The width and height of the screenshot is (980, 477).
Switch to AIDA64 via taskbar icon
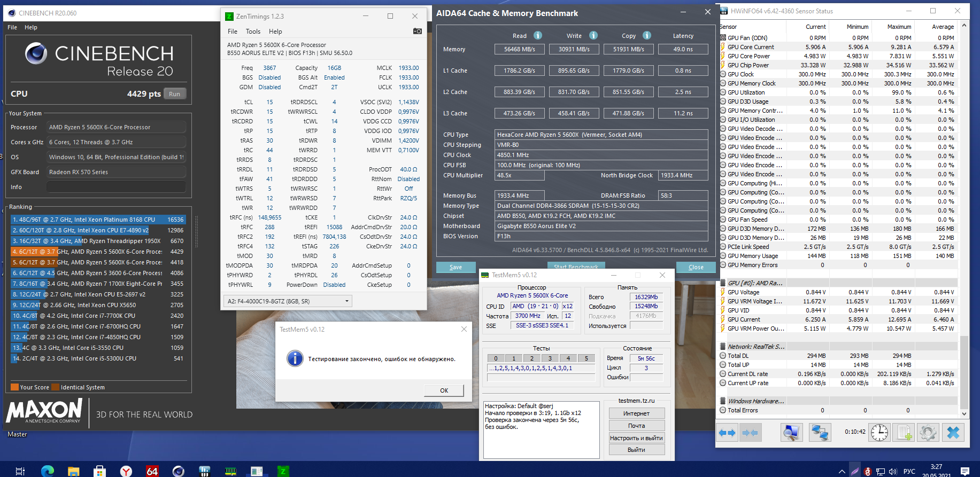click(152, 471)
